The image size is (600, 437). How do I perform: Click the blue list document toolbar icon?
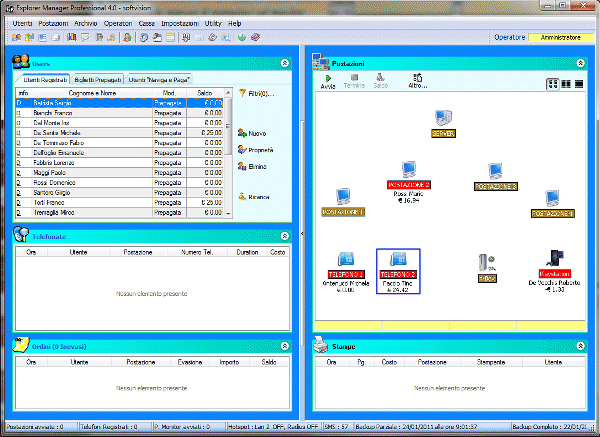tap(42, 38)
